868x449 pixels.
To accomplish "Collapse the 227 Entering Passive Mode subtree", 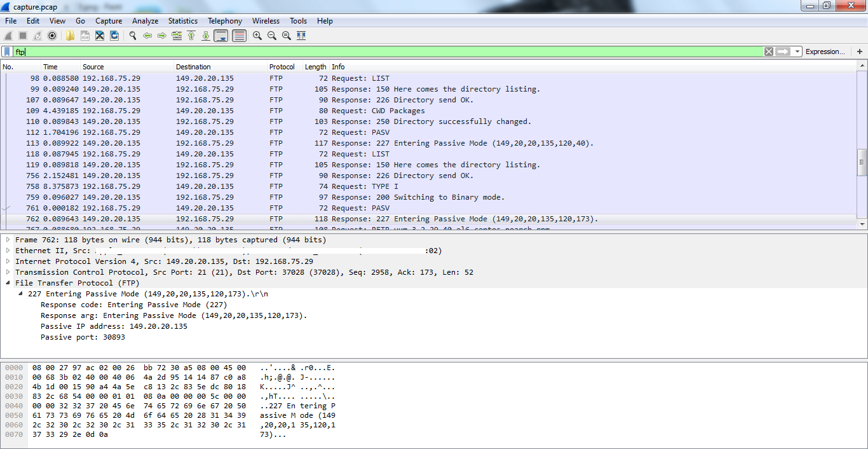I will tap(21, 294).
